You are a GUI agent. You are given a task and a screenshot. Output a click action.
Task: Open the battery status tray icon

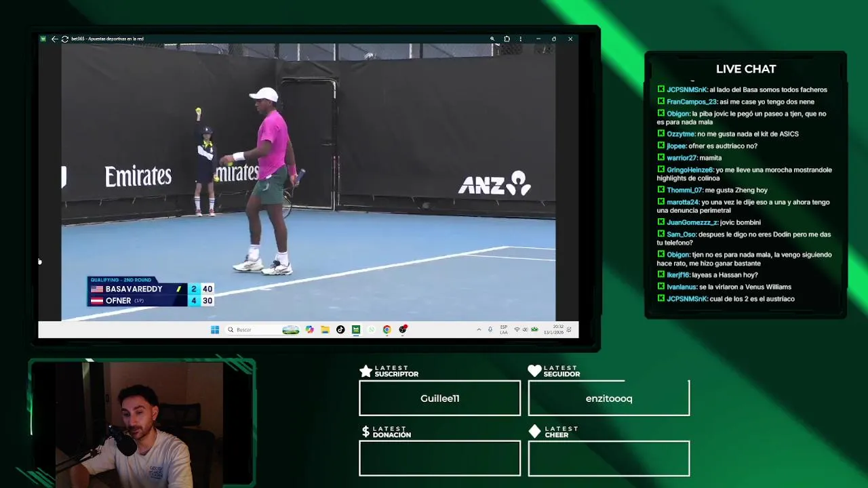click(x=534, y=329)
